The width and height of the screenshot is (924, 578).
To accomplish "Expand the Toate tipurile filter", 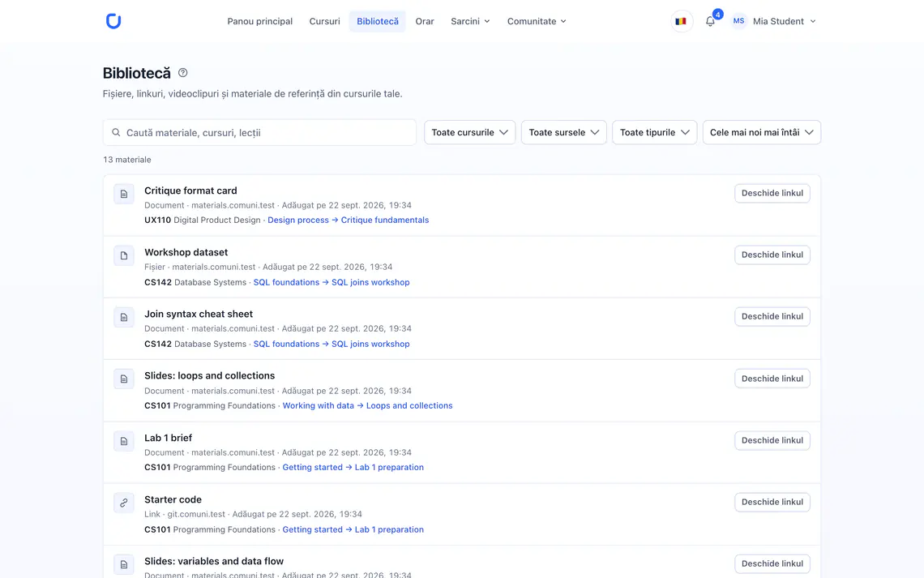I will pos(655,133).
